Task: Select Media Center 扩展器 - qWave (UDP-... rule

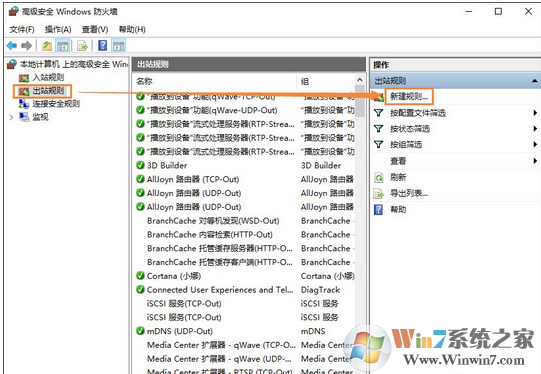Action: (219, 359)
